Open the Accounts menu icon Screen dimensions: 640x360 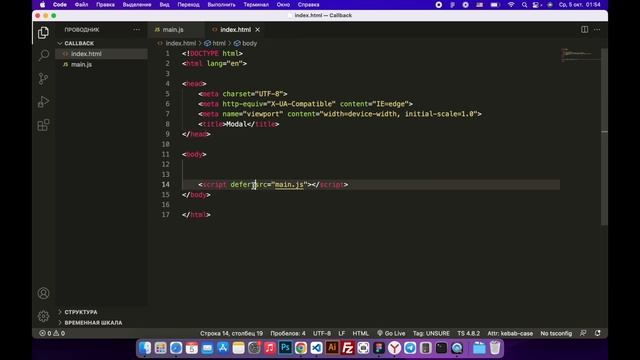[x=43, y=293]
